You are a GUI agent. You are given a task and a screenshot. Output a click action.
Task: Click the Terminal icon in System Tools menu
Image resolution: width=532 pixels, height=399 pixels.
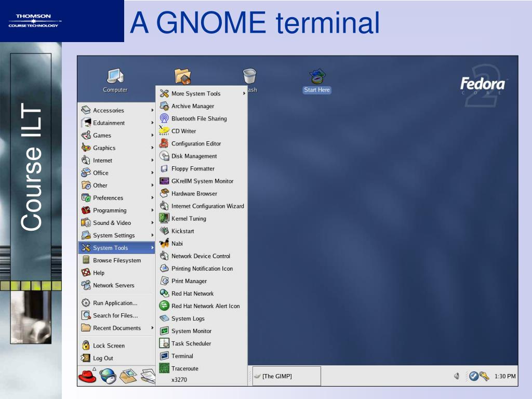[x=165, y=356]
